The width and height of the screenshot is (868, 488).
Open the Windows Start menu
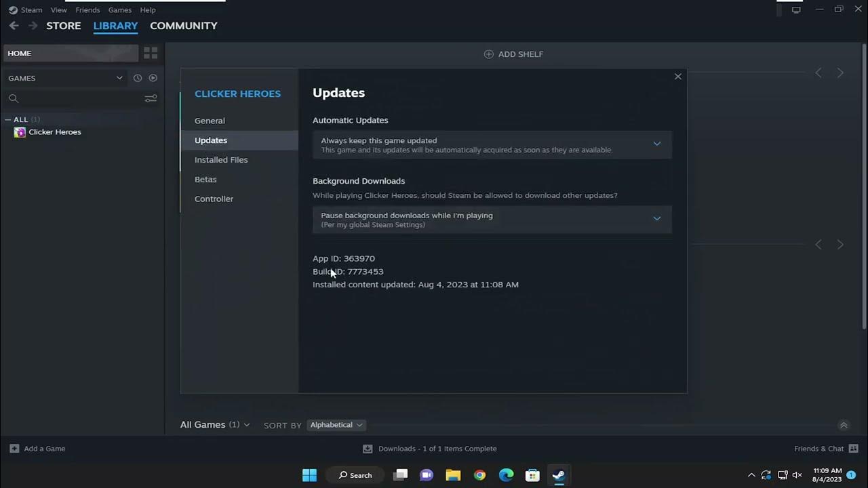309,475
